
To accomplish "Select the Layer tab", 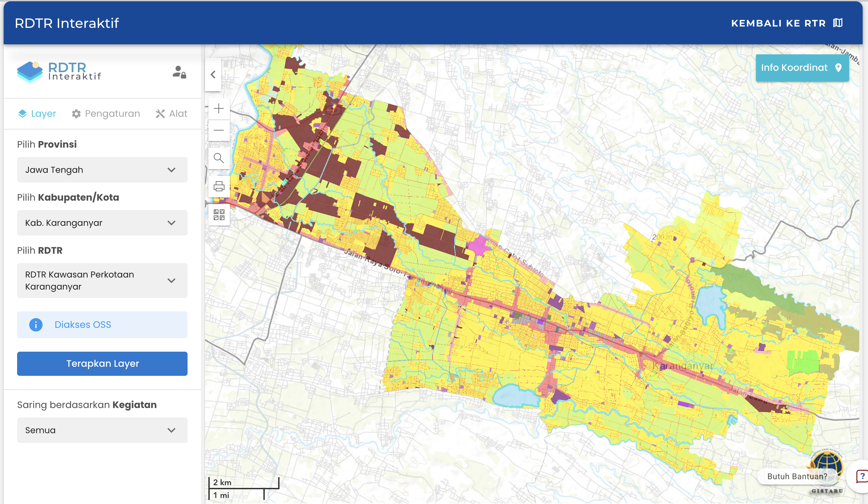I will (x=37, y=114).
